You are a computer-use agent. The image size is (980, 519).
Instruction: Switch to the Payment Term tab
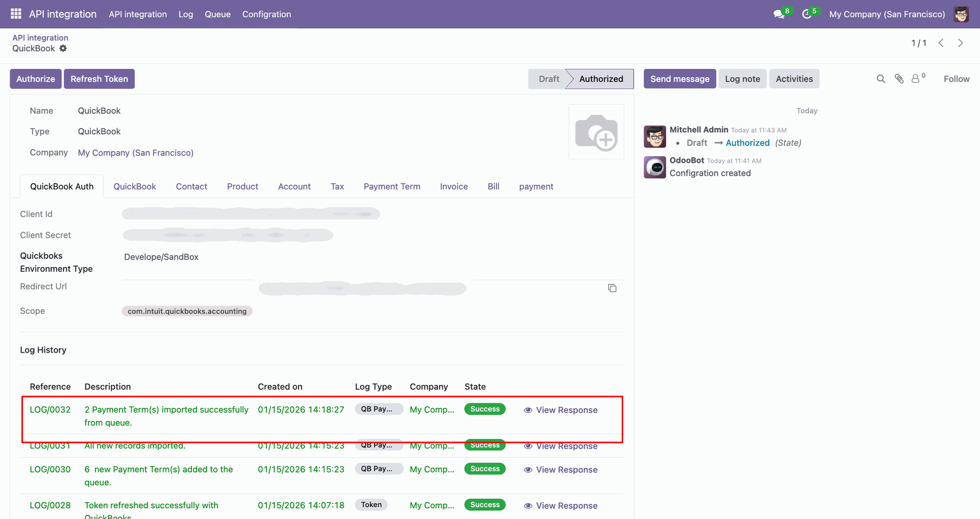click(391, 187)
